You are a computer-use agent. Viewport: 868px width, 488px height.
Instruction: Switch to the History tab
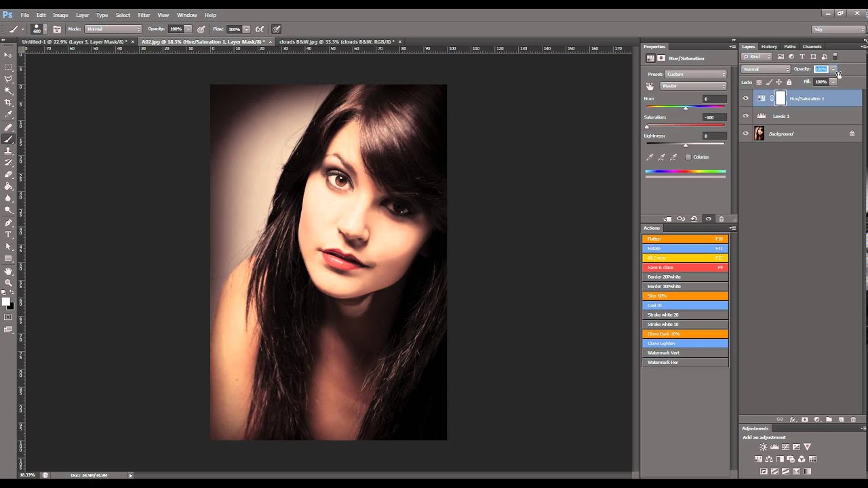tap(769, 47)
